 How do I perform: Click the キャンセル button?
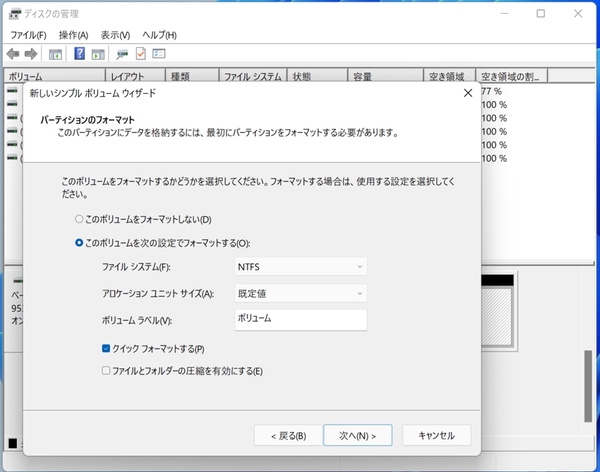coord(437,436)
